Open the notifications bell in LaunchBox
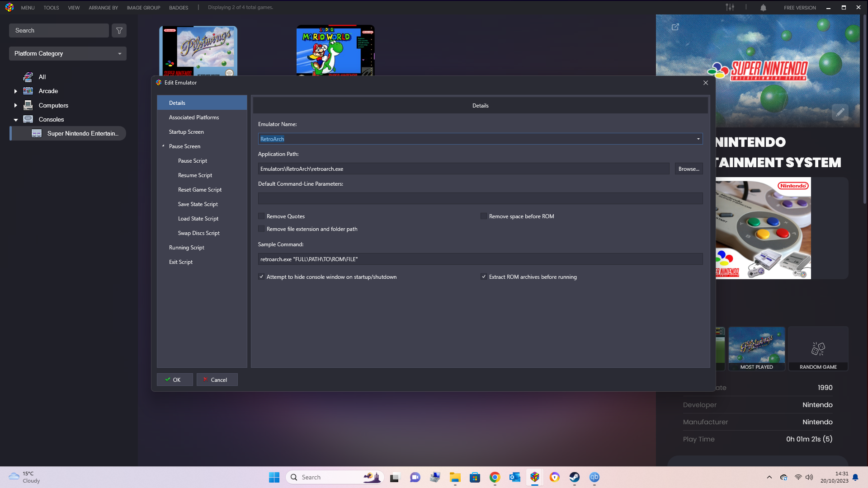This screenshot has height=488, width=868. click(763, 7)
